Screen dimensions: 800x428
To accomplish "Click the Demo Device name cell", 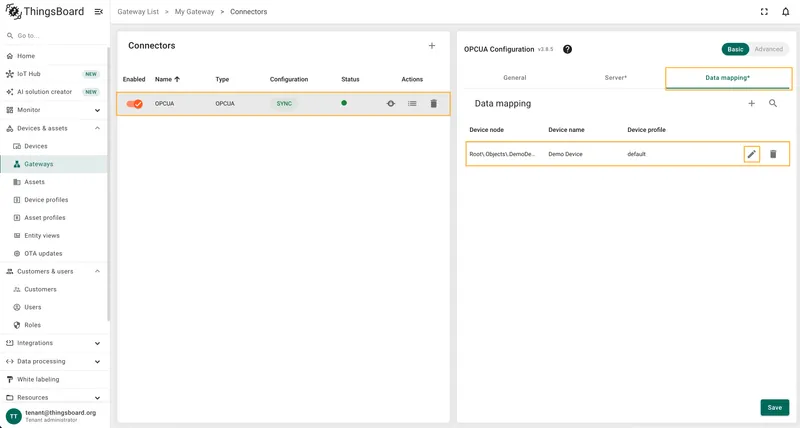I will [x=565, y=154].
